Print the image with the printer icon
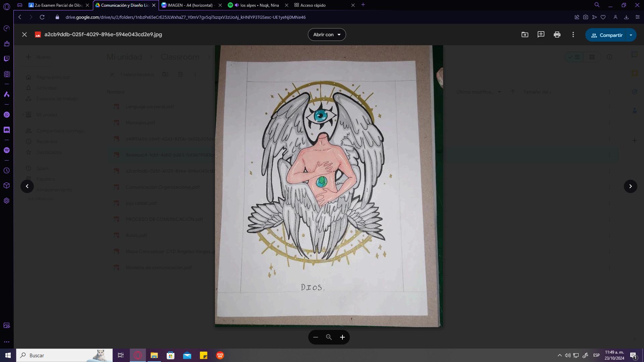This screenshot has width=644, height=362. click(x=557, y=35)
